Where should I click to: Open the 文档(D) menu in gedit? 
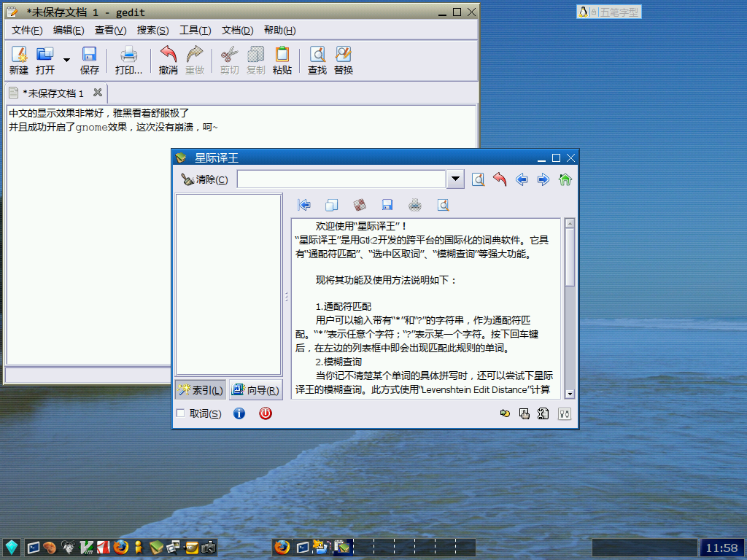pyautogui.click(x=237, y=31)
